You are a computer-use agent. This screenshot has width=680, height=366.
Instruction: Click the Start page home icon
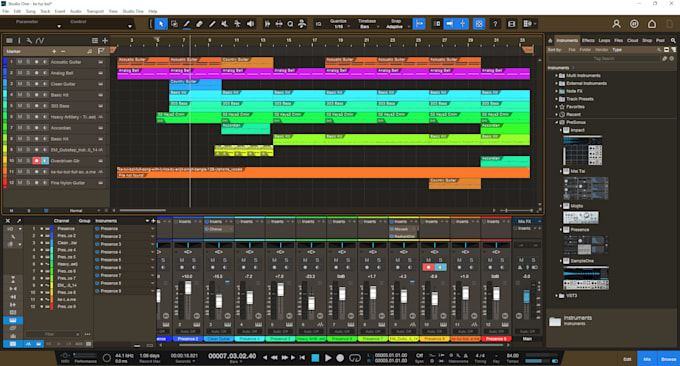coord(652,24)
